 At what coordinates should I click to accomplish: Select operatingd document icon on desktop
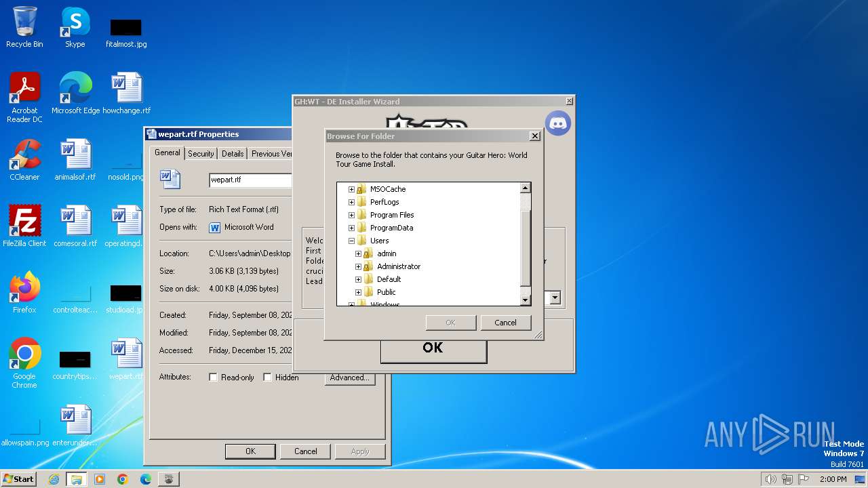tap(126, 226)
